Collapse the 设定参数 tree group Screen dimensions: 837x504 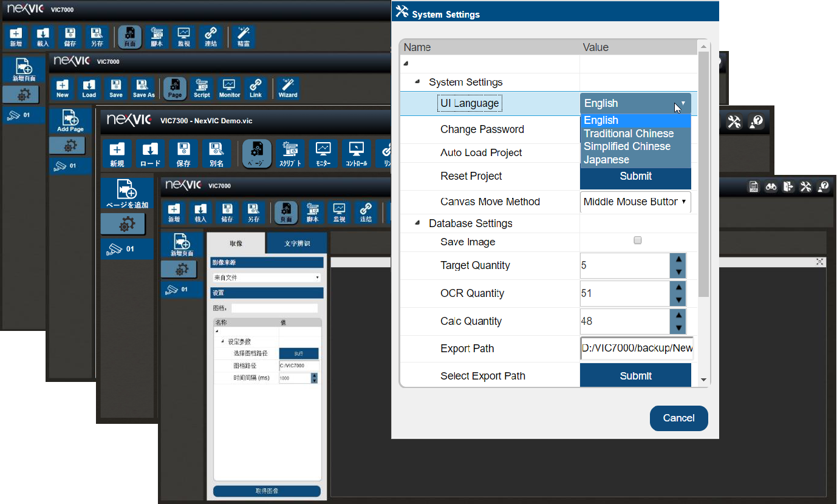point(223,341)
